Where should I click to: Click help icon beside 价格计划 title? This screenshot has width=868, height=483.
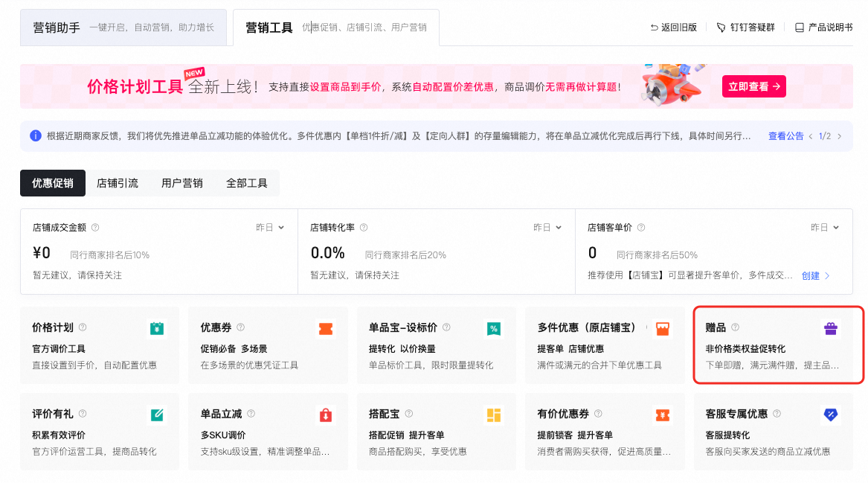83,327
